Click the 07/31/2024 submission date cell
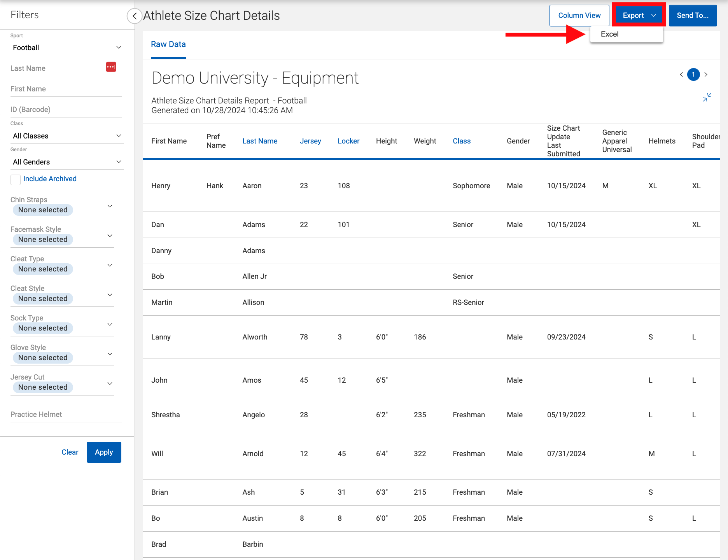The image size is (728, 560). click(x=566, y=454)
